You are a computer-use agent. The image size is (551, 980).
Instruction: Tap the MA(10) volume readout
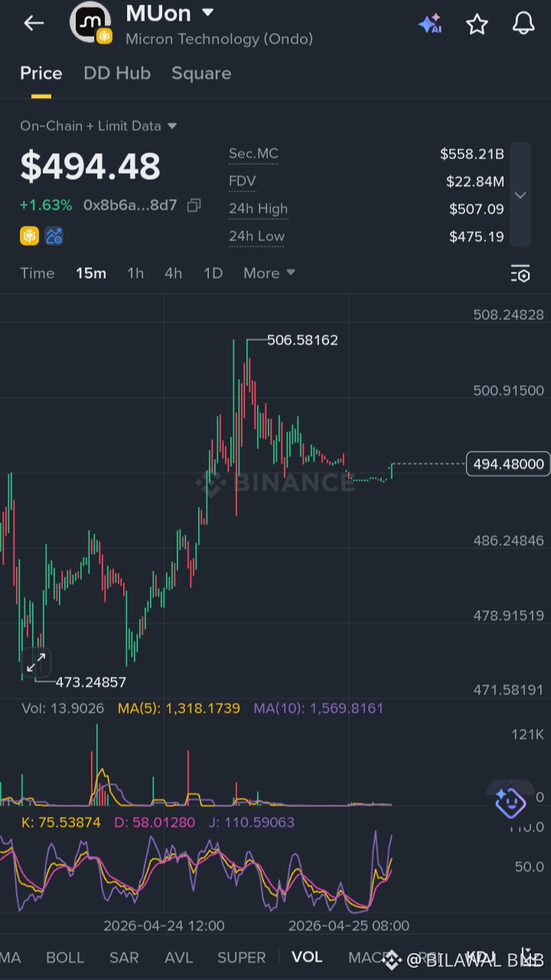tap(319, 708)
